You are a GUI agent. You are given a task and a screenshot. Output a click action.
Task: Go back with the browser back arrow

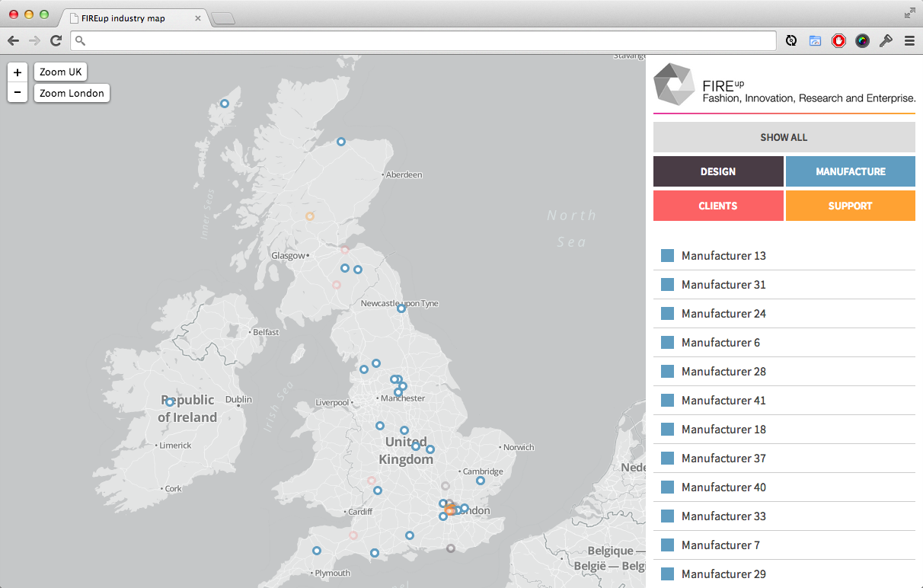pos(14,41)
